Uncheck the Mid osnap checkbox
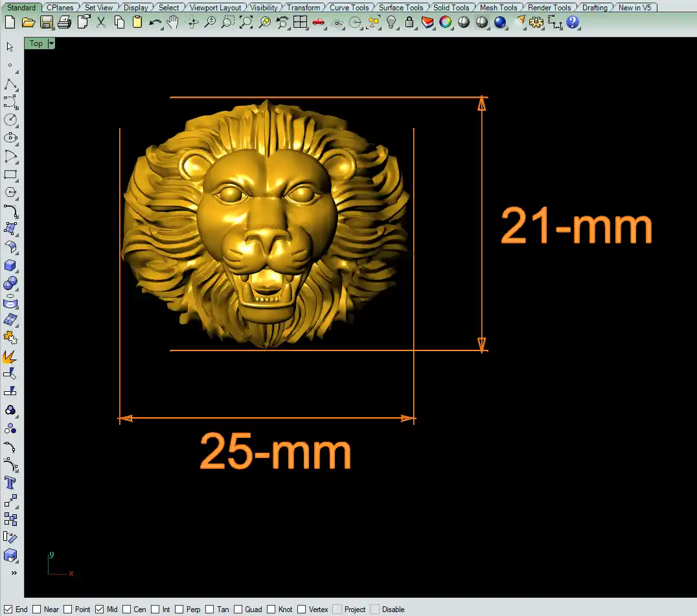697x616 pixels. click(99, 609)
